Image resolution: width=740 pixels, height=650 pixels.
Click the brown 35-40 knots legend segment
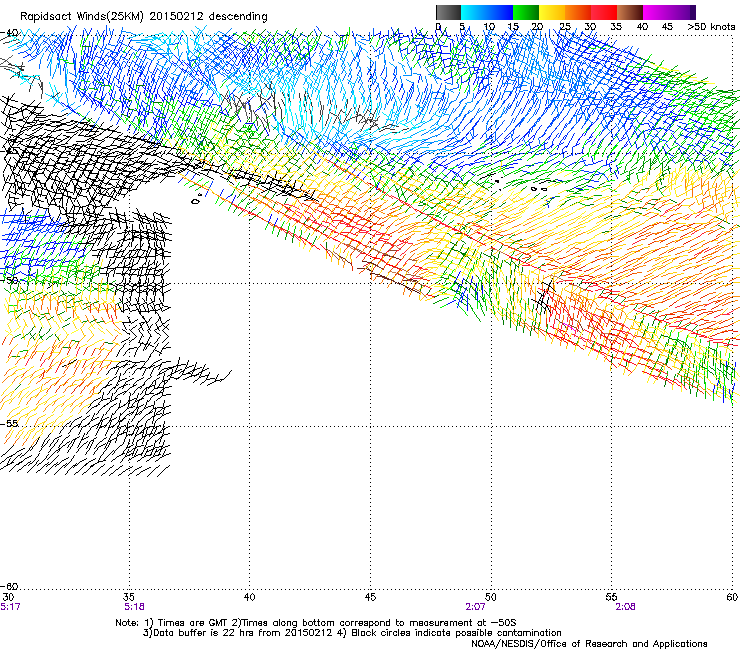(630, 12)
